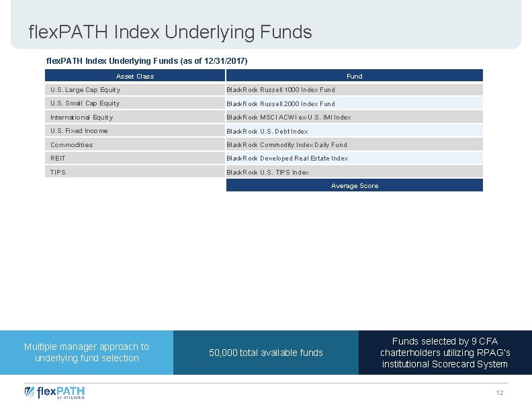Viewport: 532px width, 411px height.
Task: Click 'BlackRock Russell 1000 Index Fund'
Action: click(x=355, y=90)
